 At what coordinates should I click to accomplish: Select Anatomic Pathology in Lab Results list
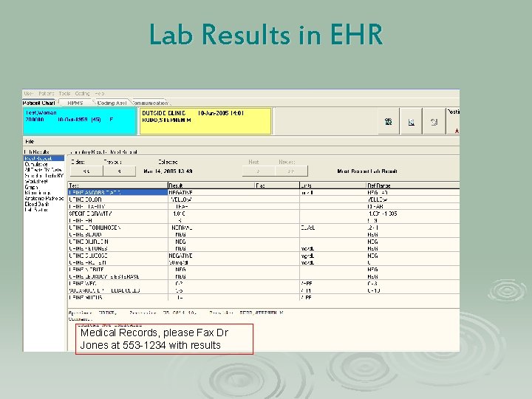click(44, 199)
